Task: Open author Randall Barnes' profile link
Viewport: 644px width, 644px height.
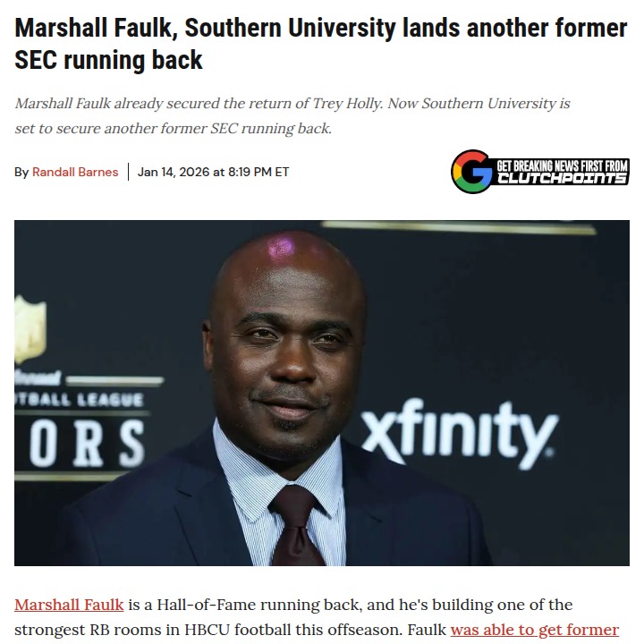Action: [75, 172]
